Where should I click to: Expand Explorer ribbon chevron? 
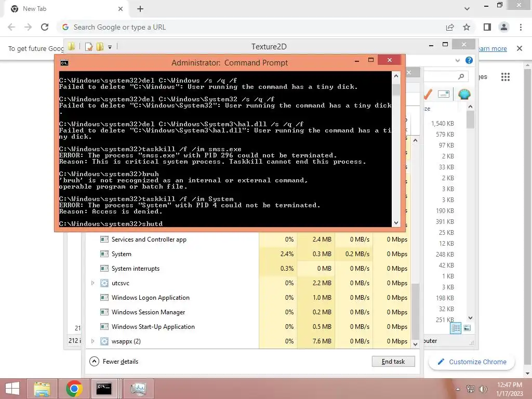[457, 60]
